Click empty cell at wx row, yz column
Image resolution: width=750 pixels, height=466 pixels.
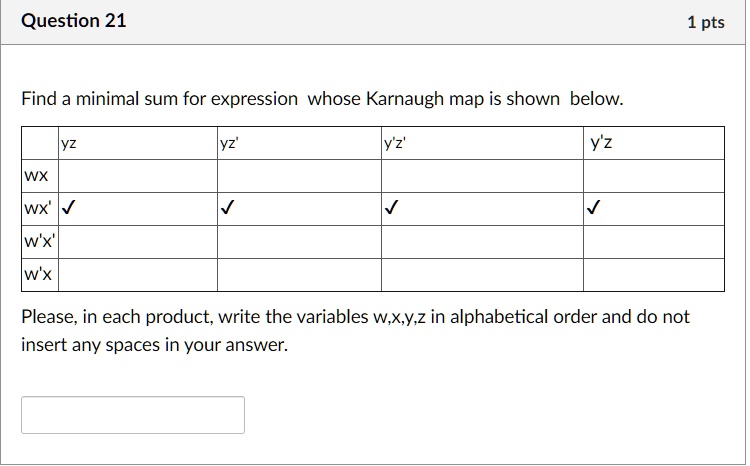[138, 176]
